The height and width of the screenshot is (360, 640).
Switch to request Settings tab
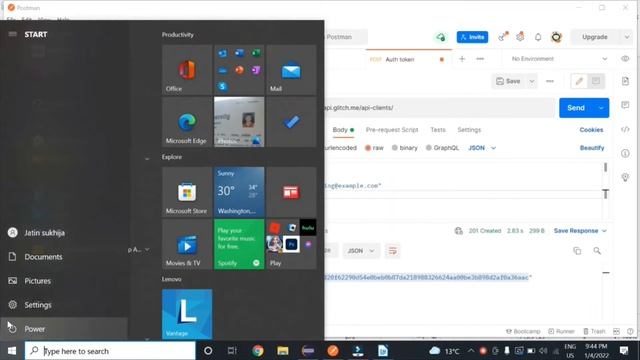coord(469,130)
